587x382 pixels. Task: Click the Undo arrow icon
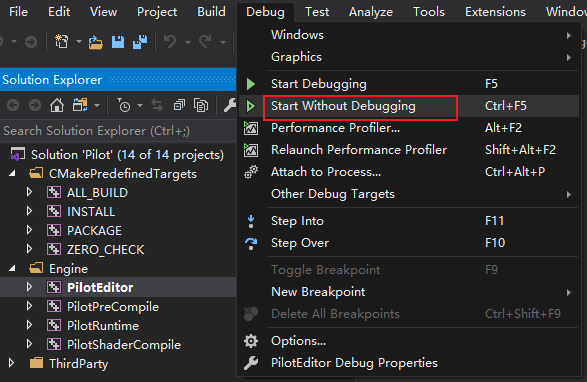point(170,42)
